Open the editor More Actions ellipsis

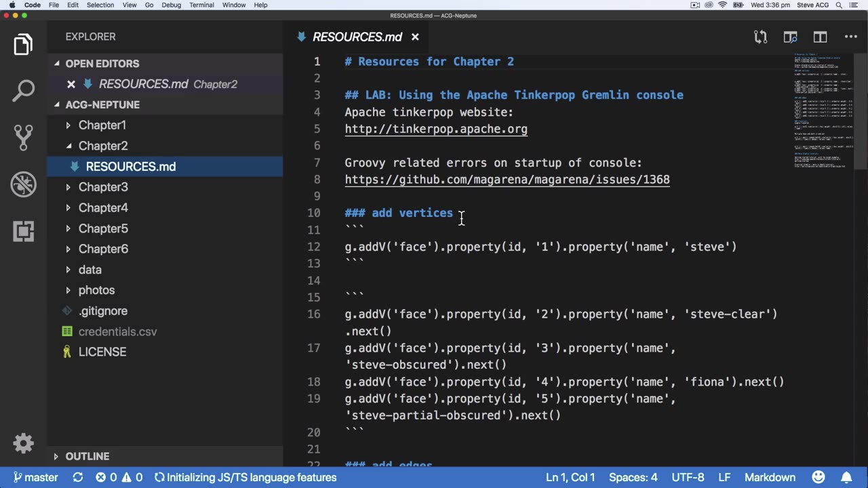(x=850, y=37)
